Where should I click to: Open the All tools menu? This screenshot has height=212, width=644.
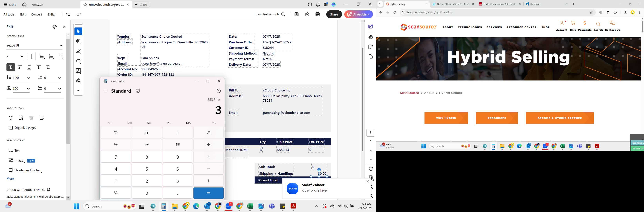[9, 15]
